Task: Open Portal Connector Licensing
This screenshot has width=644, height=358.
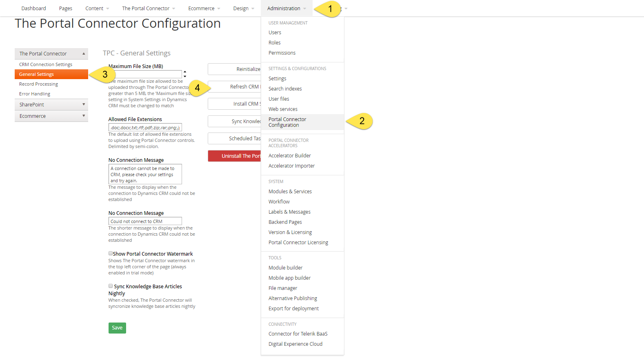Action: [x=298, y=243]
